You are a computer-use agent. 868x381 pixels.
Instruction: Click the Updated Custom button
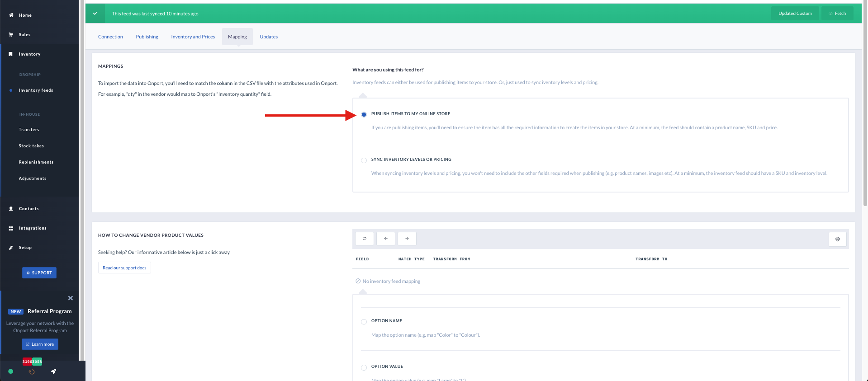coord(795,14)
